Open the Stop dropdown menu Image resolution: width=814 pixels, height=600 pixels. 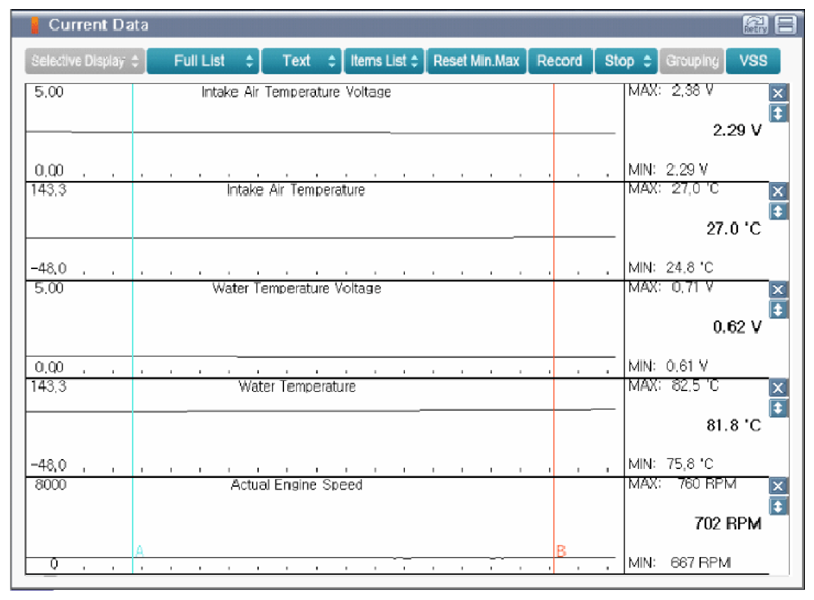pyautogui.click(x=628, y=61)
